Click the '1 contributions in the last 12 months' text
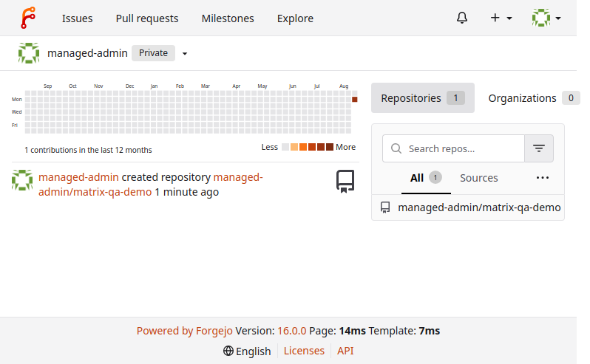This screenshot has height=364, width=590. point(88,150)
